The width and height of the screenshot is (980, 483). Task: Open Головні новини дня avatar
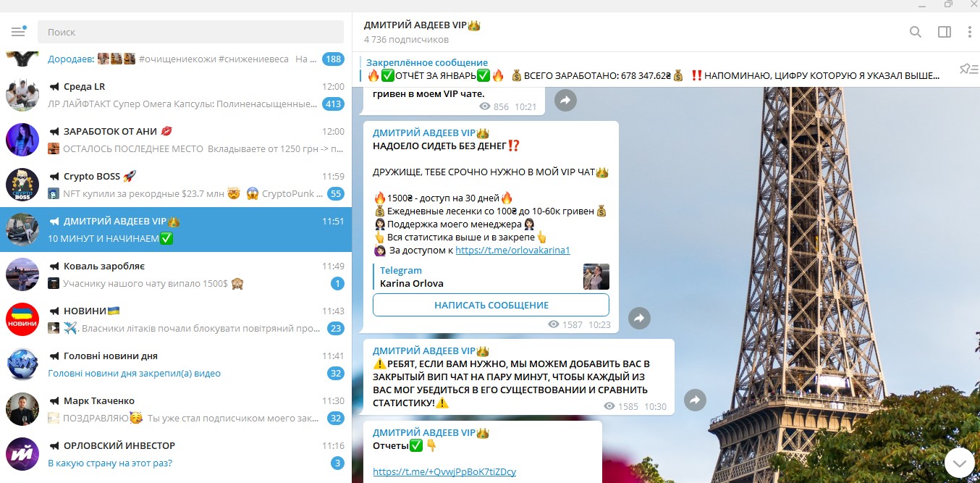coord(22,364)
